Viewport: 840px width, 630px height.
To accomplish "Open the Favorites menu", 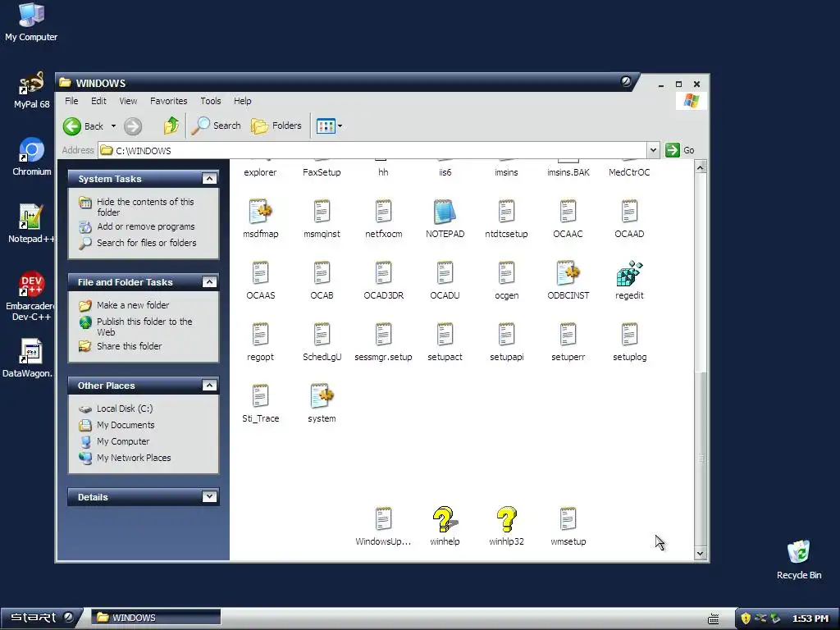I will tap(168, 101).
